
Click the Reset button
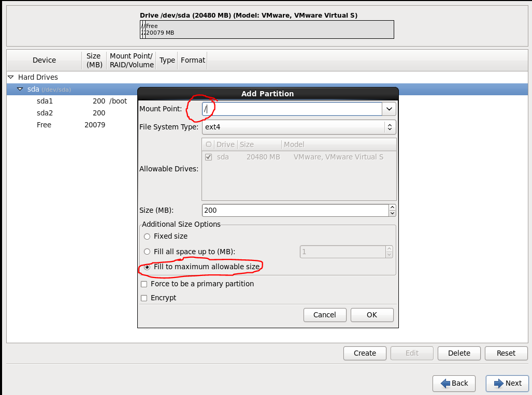pyautogui.click(x=506, y=353)
